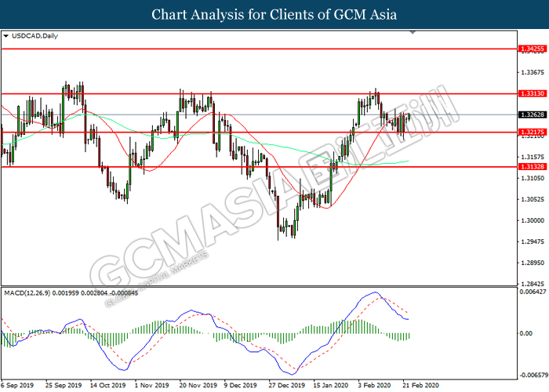
Task: Click the 20 Nov 2019 date label
Action: pyautogui.click(x=193, y=386)
